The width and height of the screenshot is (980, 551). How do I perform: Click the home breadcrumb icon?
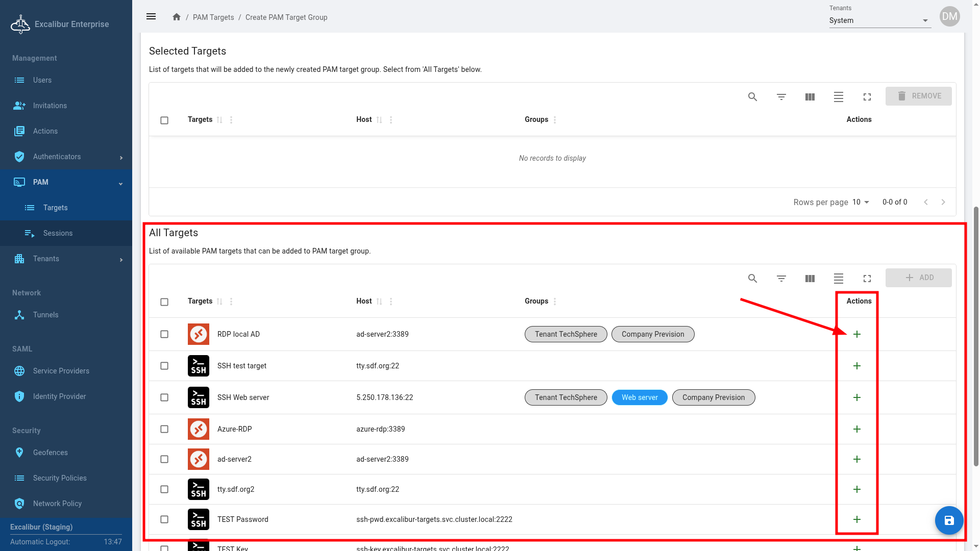point(177,17)
